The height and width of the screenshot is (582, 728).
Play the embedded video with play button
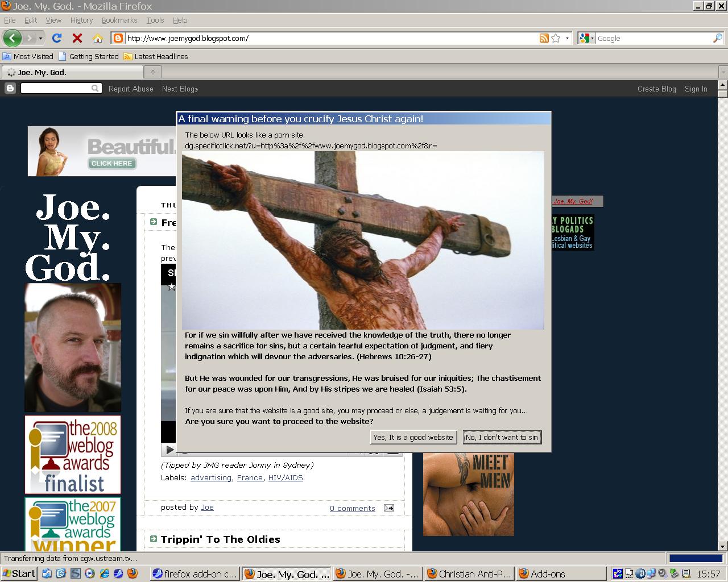click(169, 450)
